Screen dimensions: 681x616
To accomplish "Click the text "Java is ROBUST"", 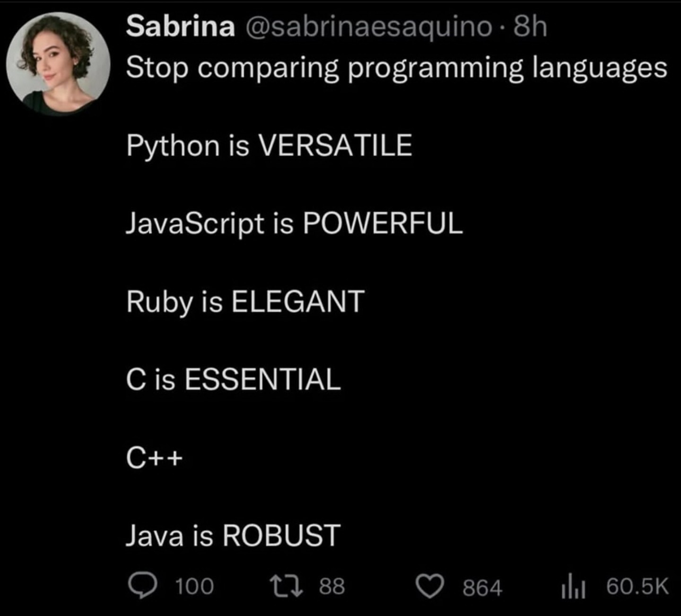I will coord(233,536).
